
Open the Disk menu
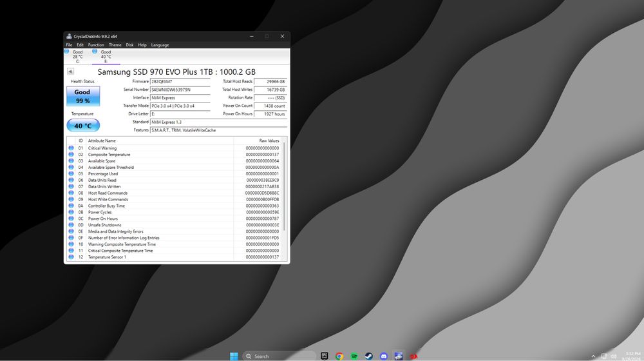pyautogui.click(x=130, y=45)
